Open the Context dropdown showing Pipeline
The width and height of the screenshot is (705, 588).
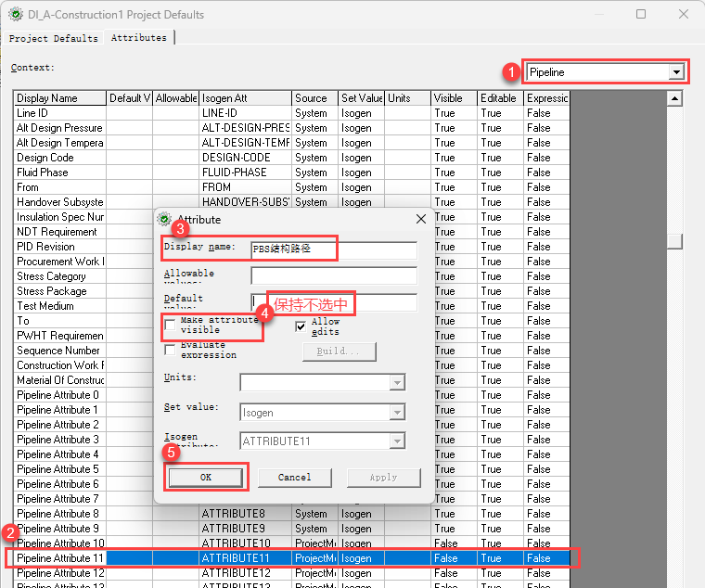[676, 72]
